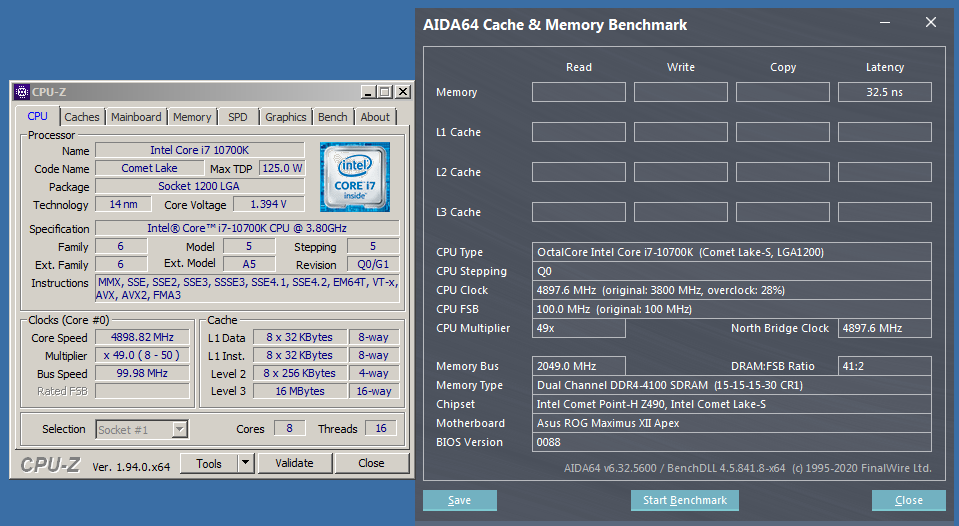The width and height of the screenshot is (959, 526).
Task: Open the Socket #1 selection dropdown
Action: (179, 429)
